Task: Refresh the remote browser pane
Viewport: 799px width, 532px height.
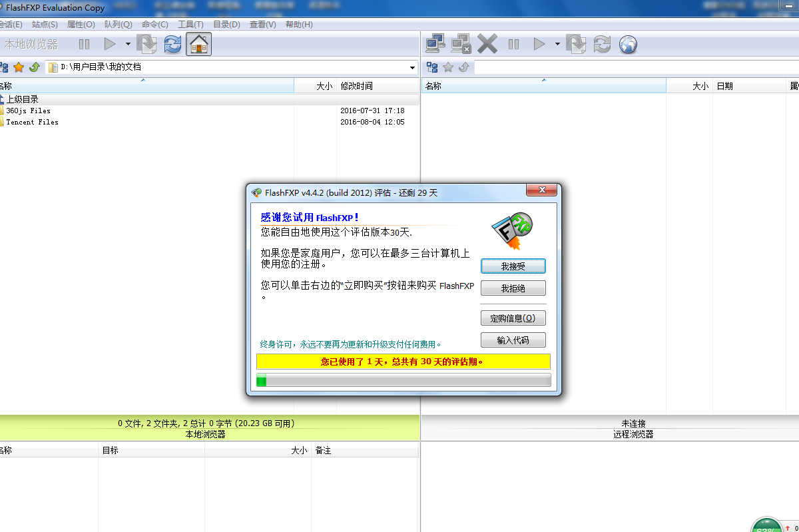Action: (x=602, y=45)
